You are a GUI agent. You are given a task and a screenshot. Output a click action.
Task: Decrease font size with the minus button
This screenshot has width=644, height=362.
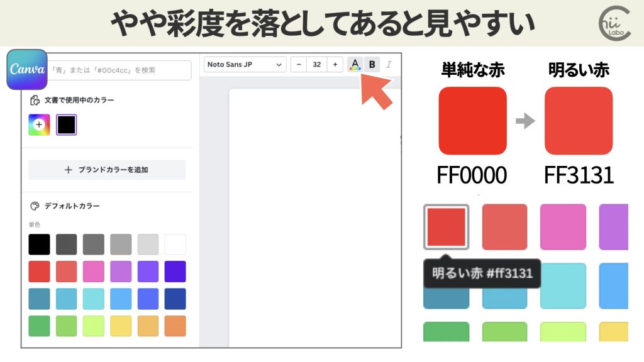tap(299, 64)
